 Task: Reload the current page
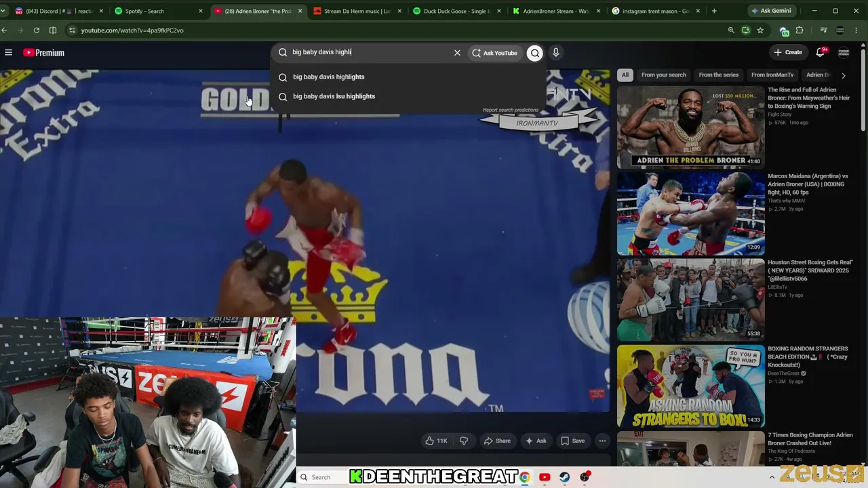coord(36,30)
